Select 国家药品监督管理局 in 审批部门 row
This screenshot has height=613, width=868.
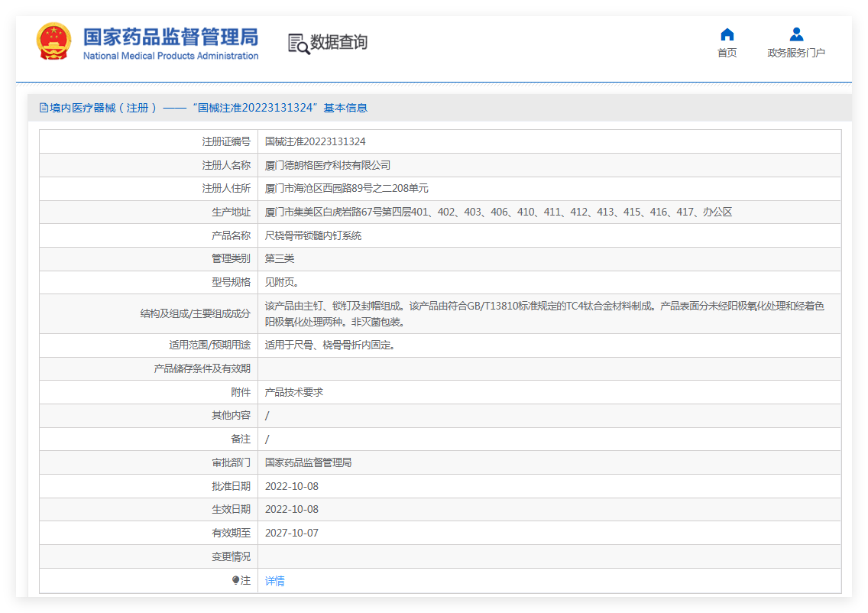pos(309,462)
